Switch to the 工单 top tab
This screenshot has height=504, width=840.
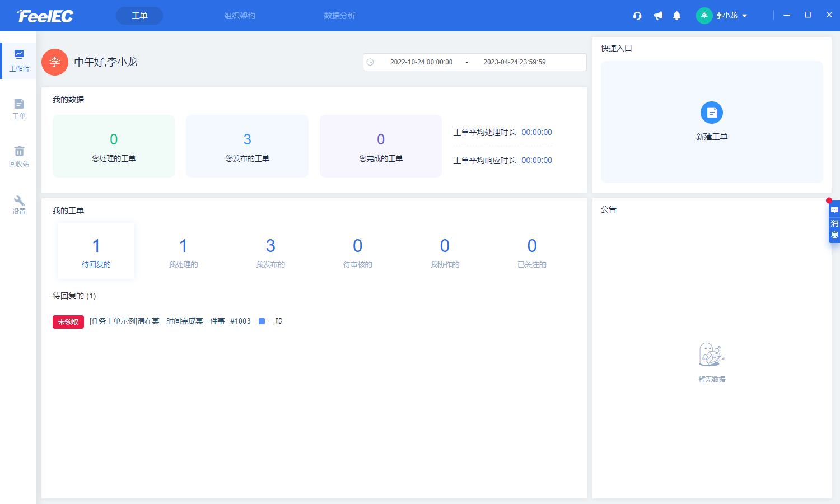coord(139,16)
